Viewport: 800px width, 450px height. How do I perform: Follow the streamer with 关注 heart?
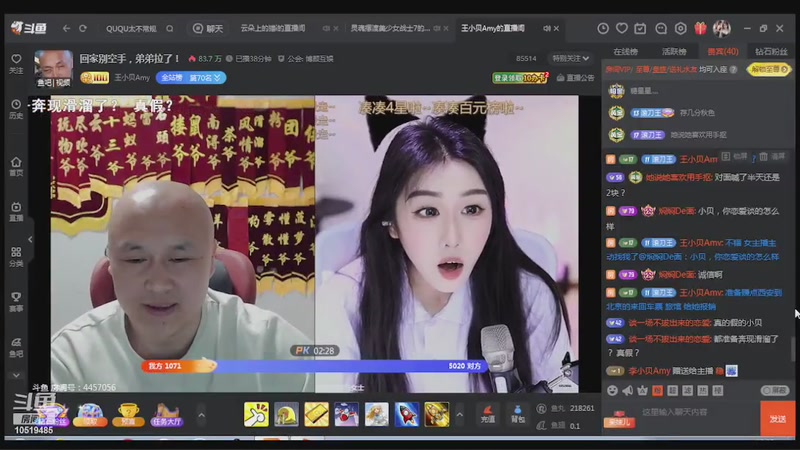(x=16, y=64)
